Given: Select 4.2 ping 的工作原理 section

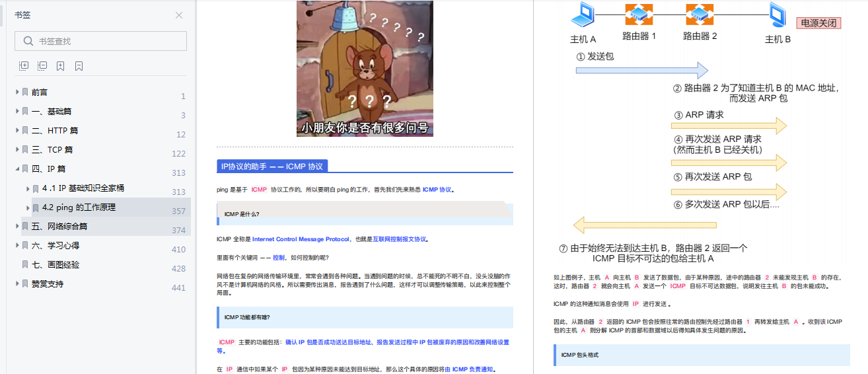Looking at the screenshot, I should (x=79, y=207).
